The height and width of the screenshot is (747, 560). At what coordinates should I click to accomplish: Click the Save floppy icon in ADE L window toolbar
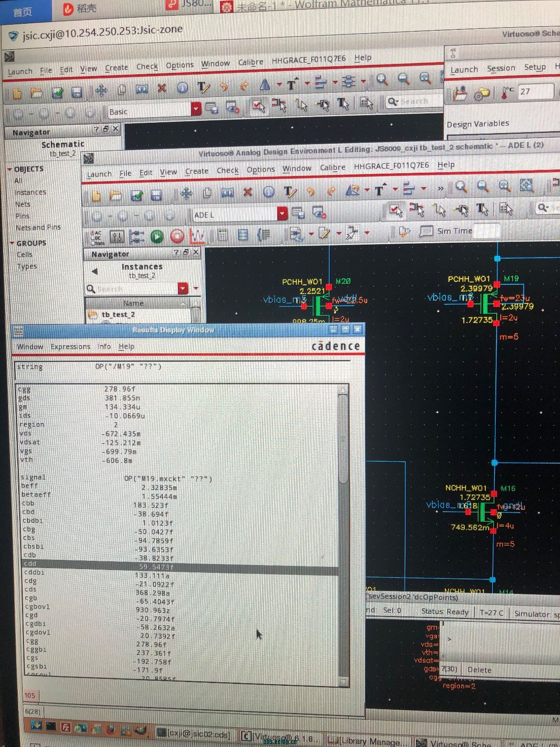tap(156, 195)
